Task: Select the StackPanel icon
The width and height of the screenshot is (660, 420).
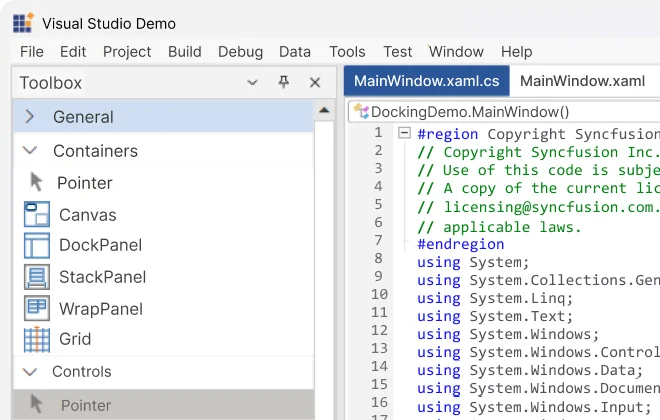Action: [x=37, y=277]
